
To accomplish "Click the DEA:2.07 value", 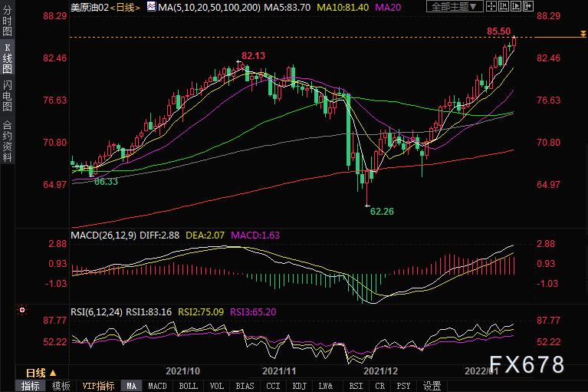I will coord(205,236).
